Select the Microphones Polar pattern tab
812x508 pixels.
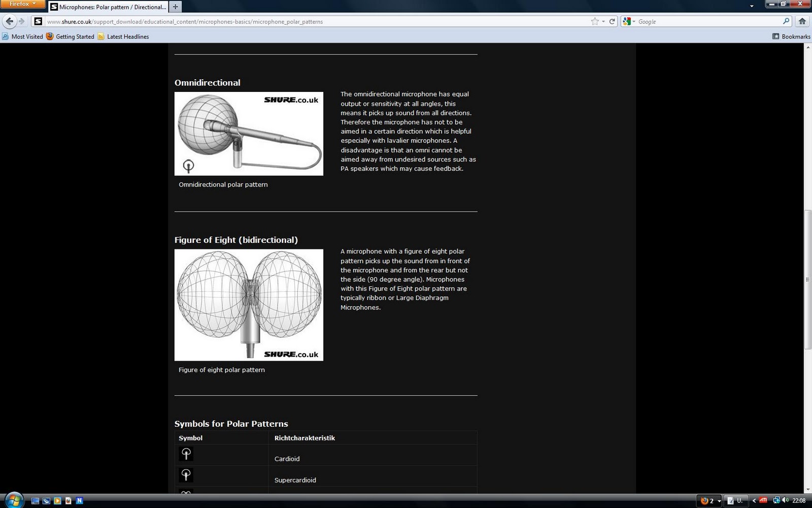[x=108, y=7]
